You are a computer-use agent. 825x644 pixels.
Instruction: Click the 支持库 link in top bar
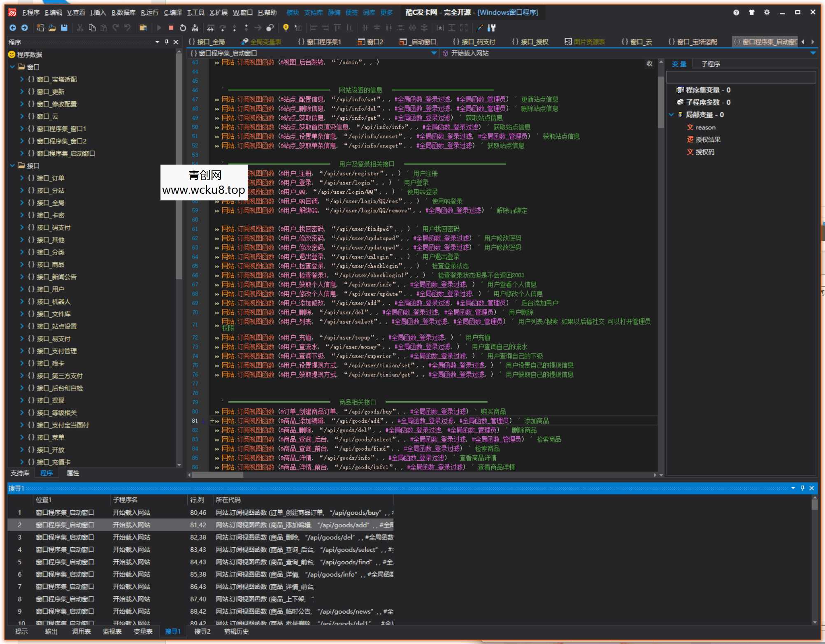click(x=313, y=12)
